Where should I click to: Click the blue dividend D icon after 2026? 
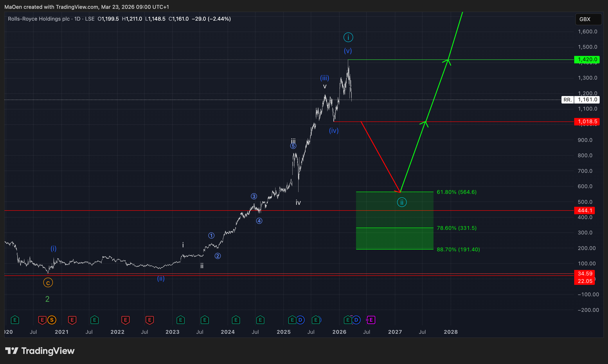[x=356, y=320]
